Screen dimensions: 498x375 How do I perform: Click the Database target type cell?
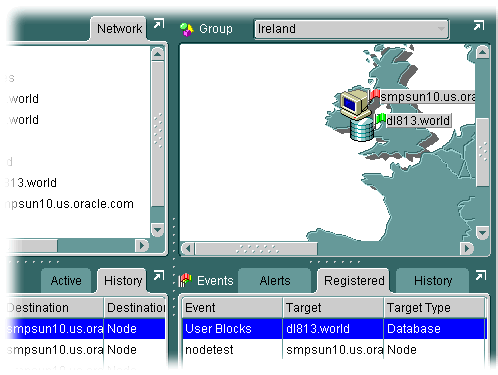(435, 329)
